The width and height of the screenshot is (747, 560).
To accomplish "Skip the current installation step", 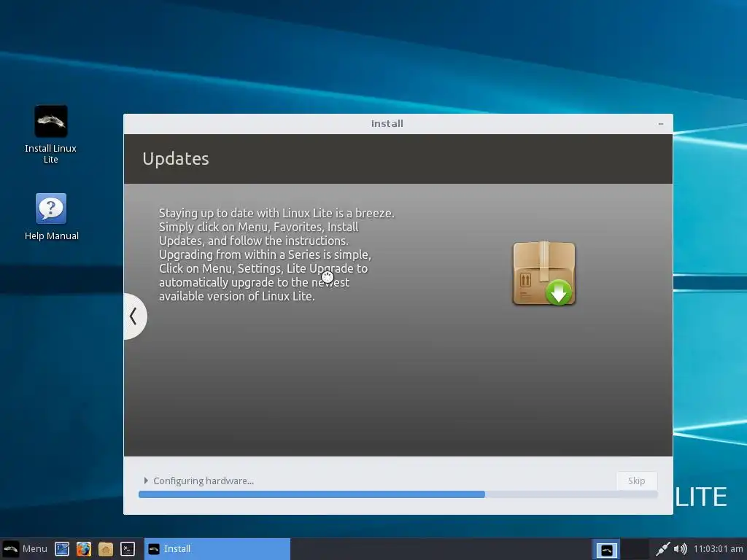I will point(636,481).
